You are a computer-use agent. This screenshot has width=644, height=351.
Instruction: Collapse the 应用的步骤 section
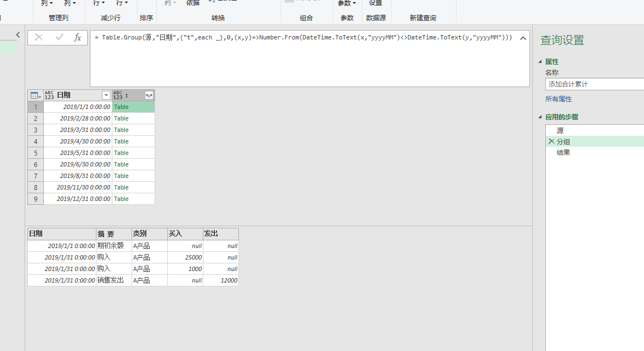(539, 116)
